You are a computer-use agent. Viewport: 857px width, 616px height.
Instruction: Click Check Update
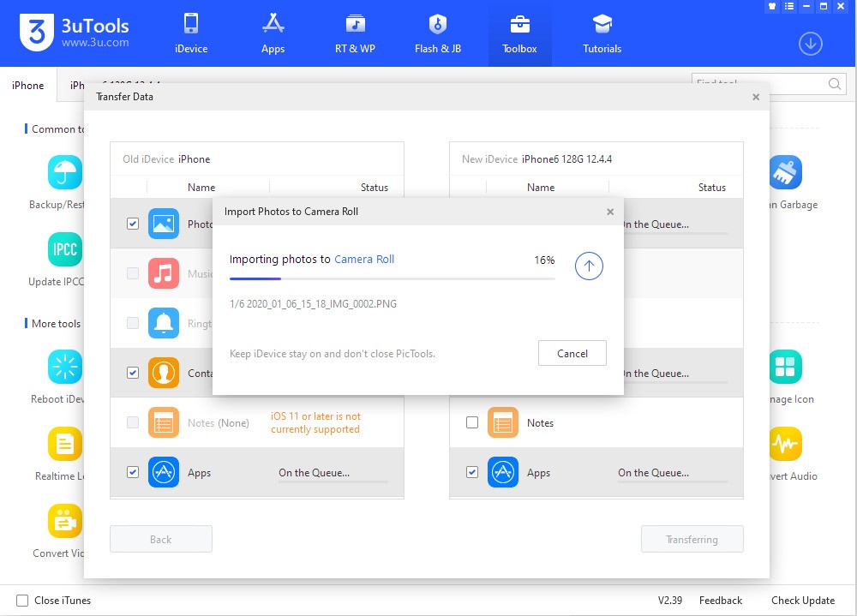coord(803,600)
